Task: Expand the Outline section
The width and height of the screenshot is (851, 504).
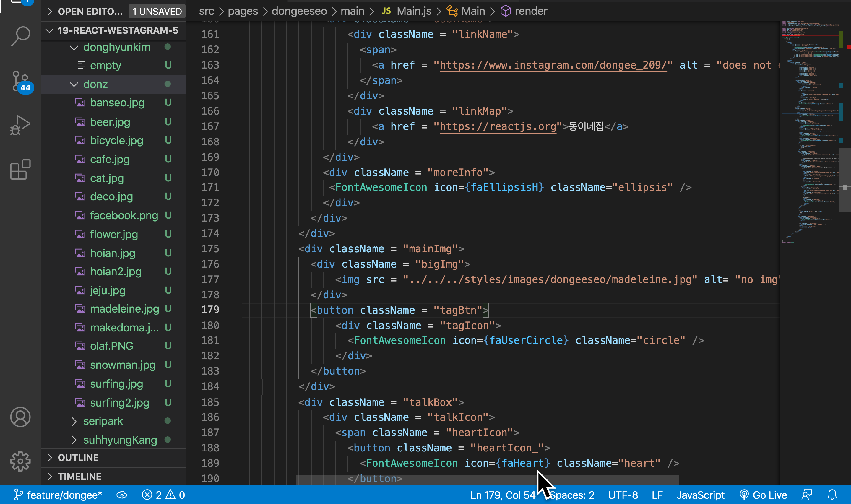Action: click(113, 458)
